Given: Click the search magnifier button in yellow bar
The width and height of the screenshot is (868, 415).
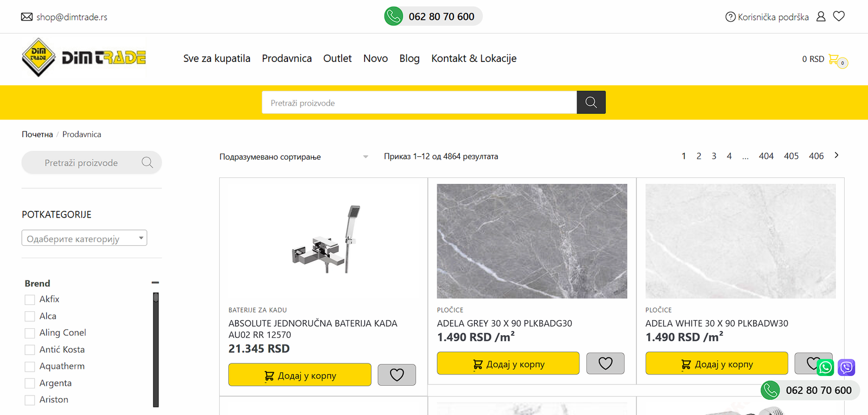Looking at the screenshot, I should [x=591, y=103].
